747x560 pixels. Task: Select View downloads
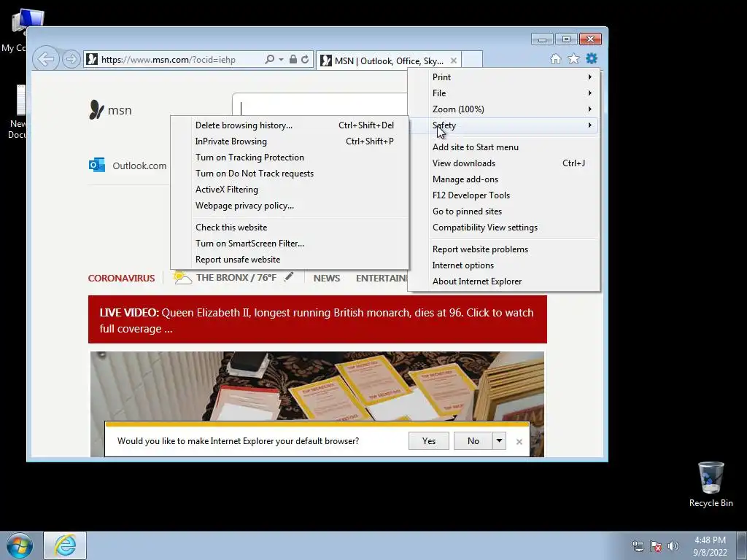point(503,163)
